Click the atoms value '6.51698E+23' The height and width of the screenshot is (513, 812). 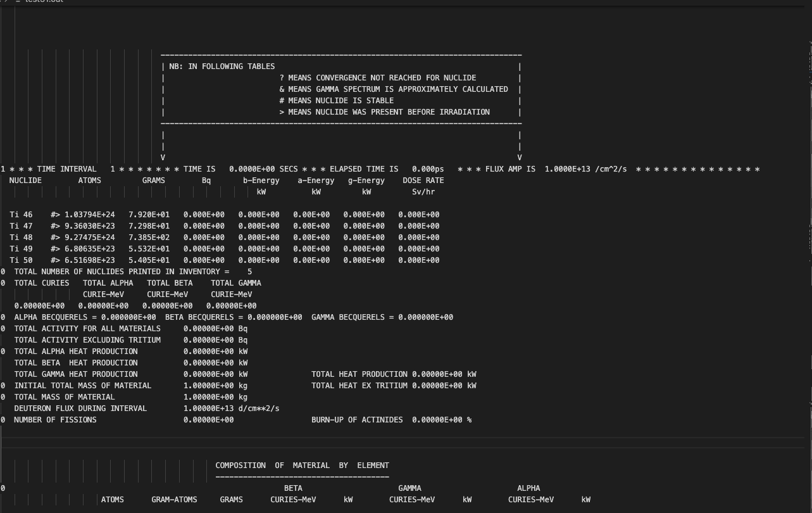(90, 260)
